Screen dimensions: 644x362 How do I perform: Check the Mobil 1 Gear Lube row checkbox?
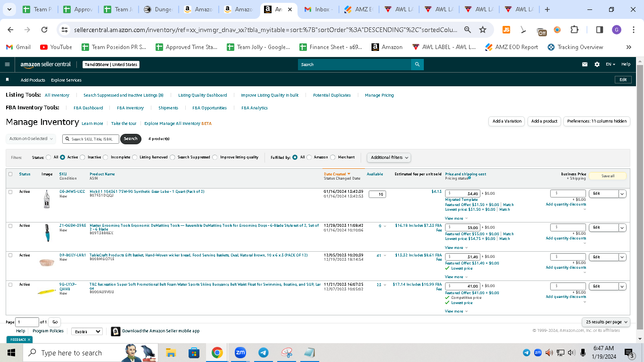tap(10, 192)
